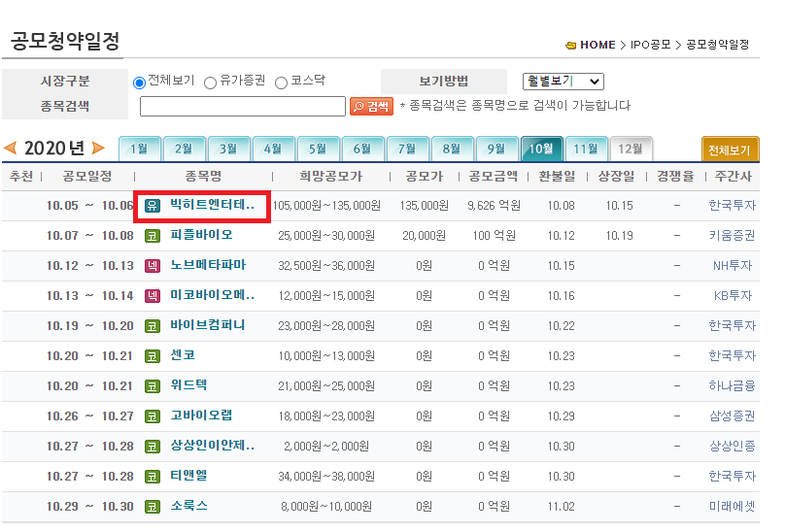Select 유가증권 market radio button

tap(210, 83)
